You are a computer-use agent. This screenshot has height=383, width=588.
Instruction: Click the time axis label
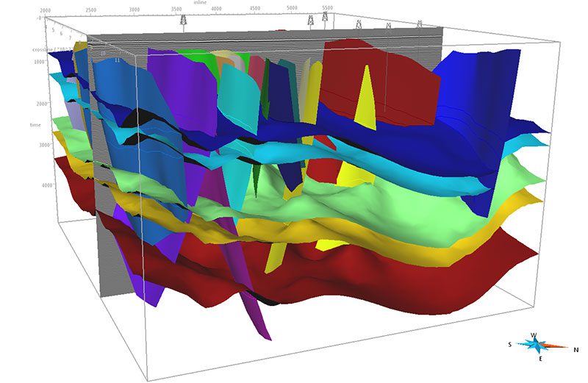pyautogui.click(x=35, y=126)
